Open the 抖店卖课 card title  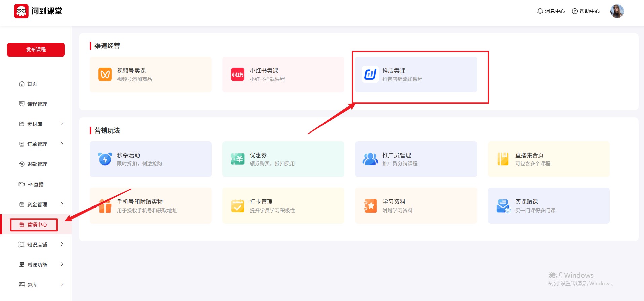coord(394,71)
